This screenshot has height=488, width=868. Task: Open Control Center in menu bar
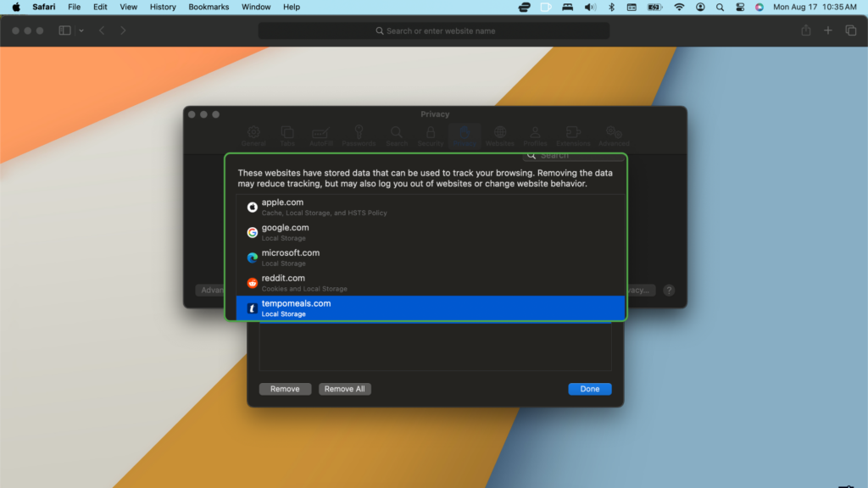[740, 7]
